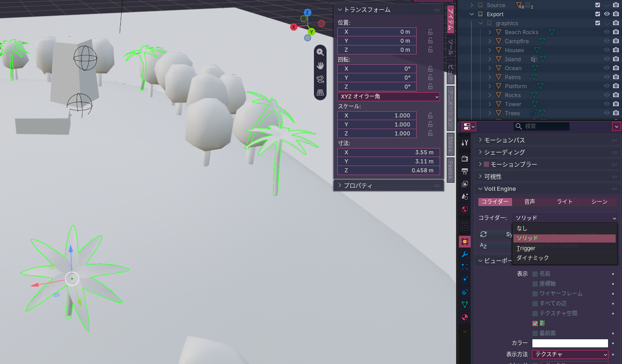This screenshot has width=622, height=364.
Task: Click the 検索 search field in properties
Action: [542, 126]
